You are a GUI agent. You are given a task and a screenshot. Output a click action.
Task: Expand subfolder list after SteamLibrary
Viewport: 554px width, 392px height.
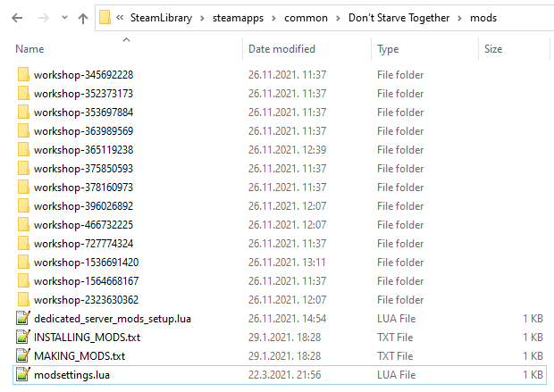203,18
